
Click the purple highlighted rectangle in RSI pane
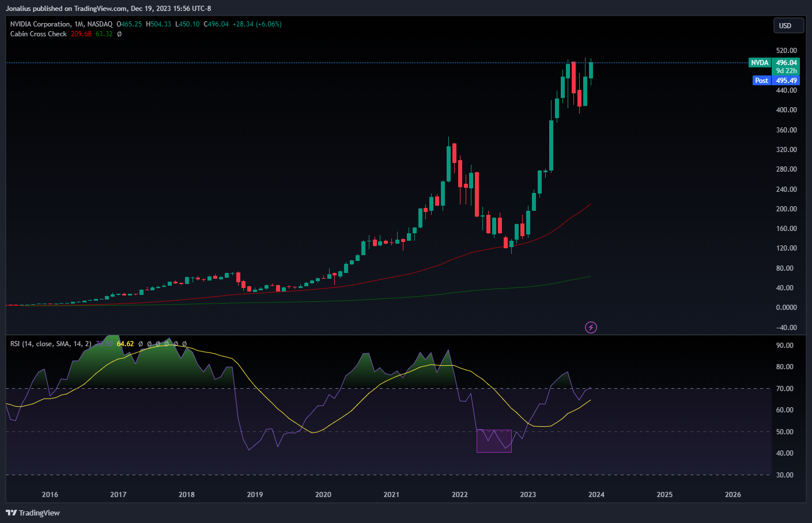[x=494, y=441]
